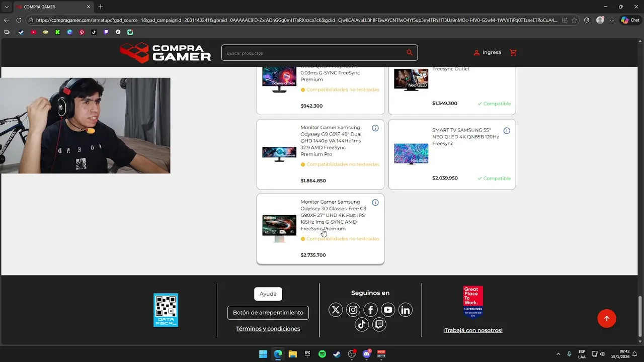Open the Twitch bookmark in favorites bar
The height and width of the screenshot is (362, 644).
click(x=106, y=32)
